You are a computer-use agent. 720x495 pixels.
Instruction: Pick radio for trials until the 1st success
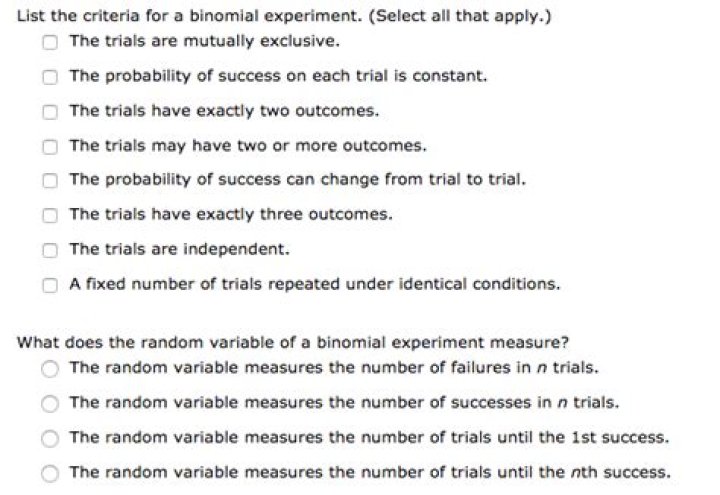click(x=50, y=438)
